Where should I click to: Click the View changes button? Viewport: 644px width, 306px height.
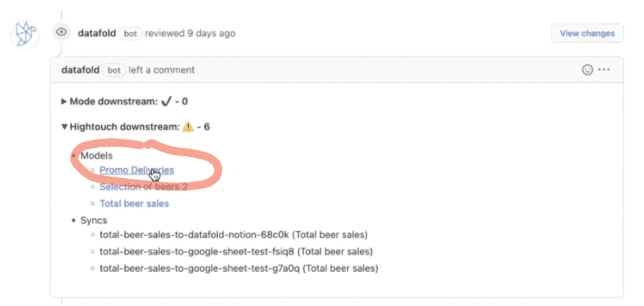587,33
